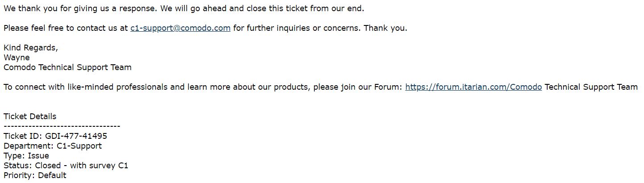Click the 'Ticket ID:' label
The height and width of the screenshot is (183, 644).
click(x=23, y=136)
